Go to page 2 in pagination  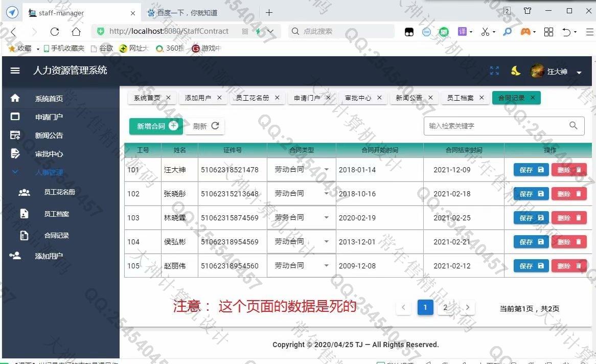(446, 307)
